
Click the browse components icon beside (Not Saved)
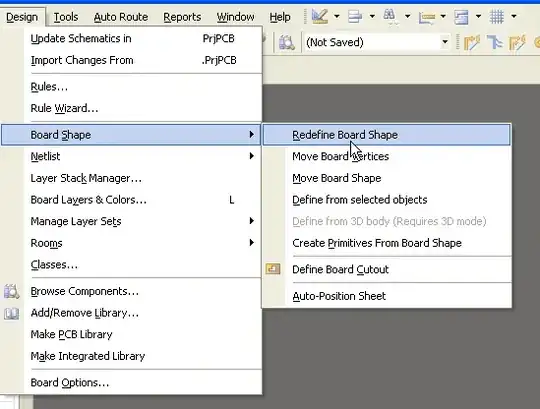(x=287, y=42)
